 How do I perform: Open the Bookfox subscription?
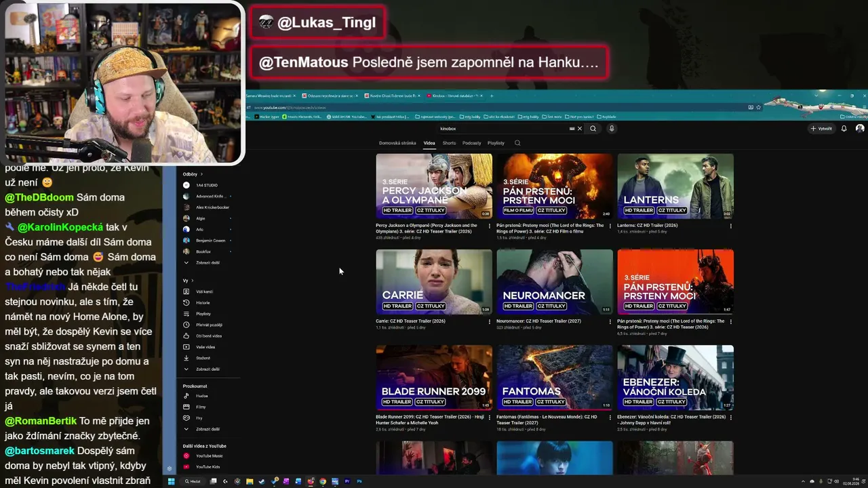[x=203, y=251]
